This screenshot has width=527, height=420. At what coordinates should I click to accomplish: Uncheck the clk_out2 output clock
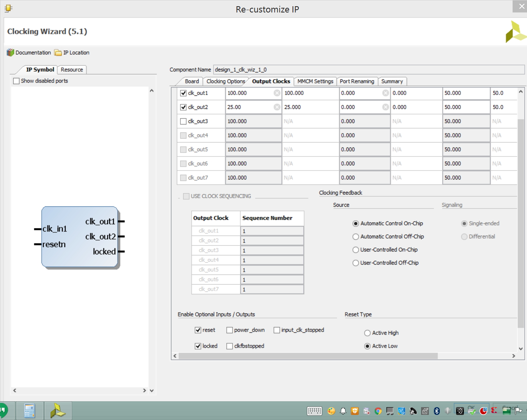pos(183,107)
